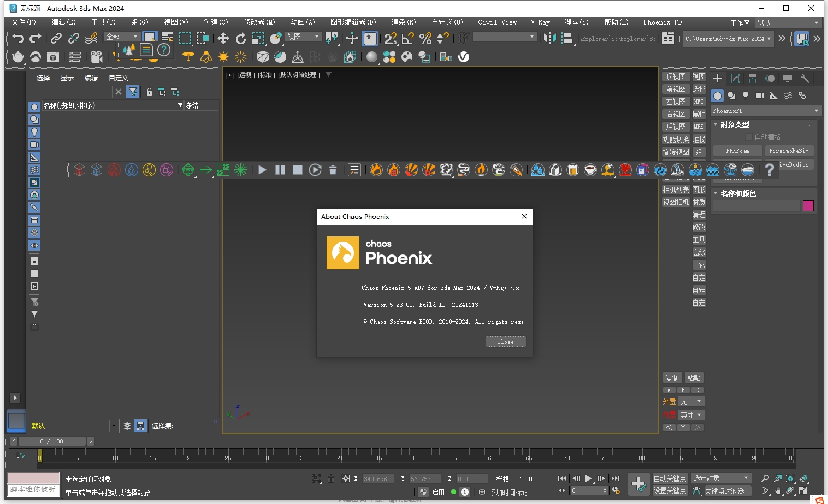
Task: Open the 工作区 默认 workspace dropdown
Action: click(788, 23)
